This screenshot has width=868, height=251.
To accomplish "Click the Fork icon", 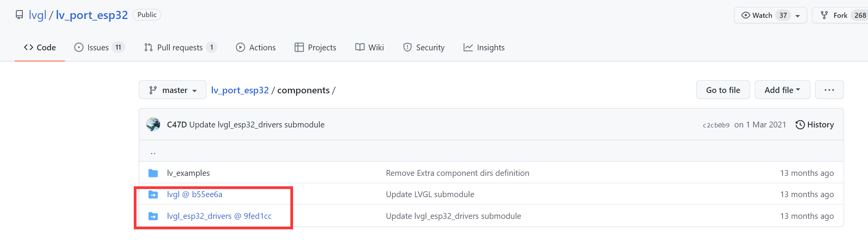I will click(x=824, y=15).
